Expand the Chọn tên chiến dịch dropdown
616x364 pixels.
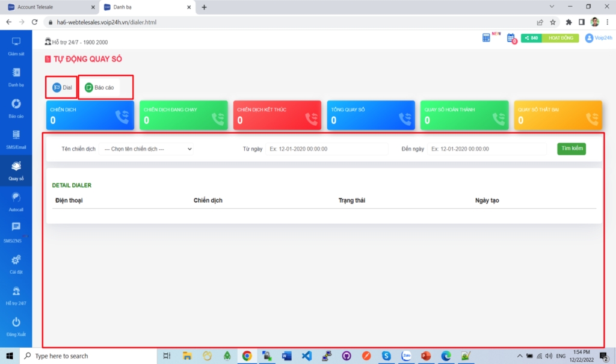click(146, 149)
